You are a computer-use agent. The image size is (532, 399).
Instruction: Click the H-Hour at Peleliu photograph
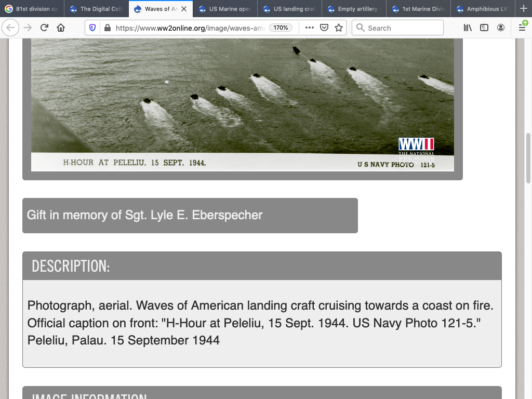pos(242,99)
